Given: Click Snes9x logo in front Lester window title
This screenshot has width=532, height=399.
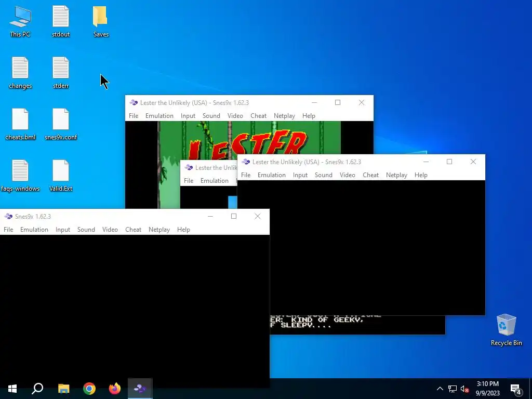Looking at the screenshot, I should (246, 162).
